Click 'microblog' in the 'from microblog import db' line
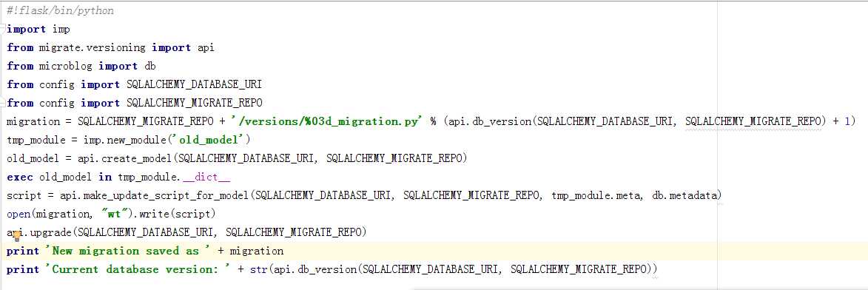Screen dimensions: 868x290 (x=66, y=67)
